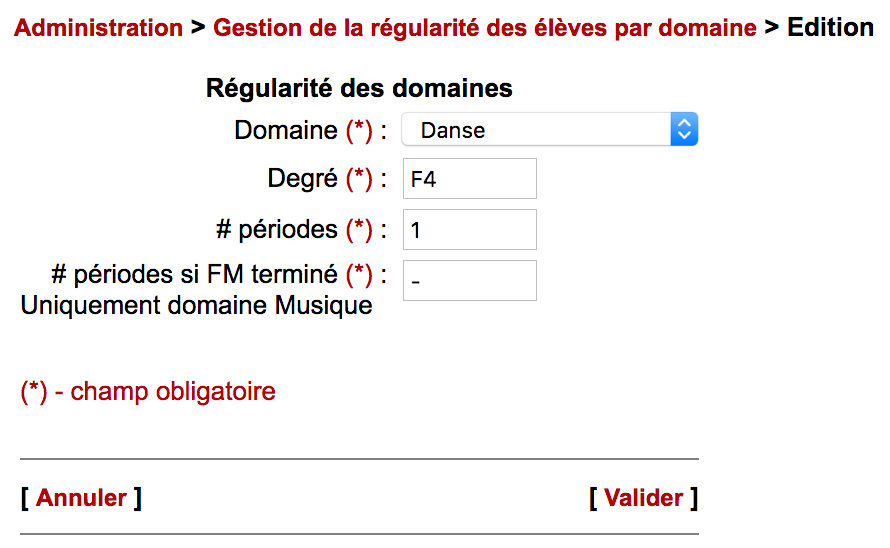
Task: Click the asterisk beside # périodes label
Action: point(359,231)
